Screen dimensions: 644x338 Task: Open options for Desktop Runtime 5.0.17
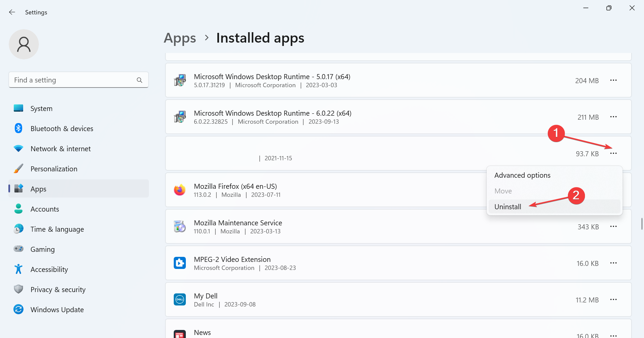pyautogui.click(x=613, y=80)
